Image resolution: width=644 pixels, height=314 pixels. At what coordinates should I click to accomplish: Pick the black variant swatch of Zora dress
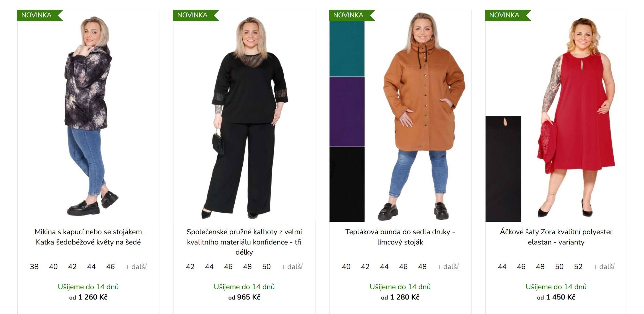(x=503, y=169)
